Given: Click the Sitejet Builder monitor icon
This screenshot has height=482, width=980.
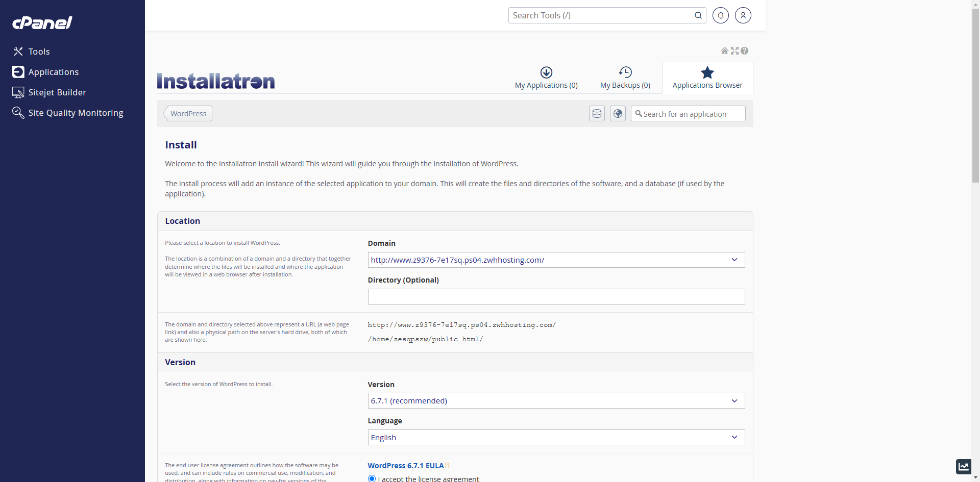Looking at the screenshot, I should click(x=18, y=92).
